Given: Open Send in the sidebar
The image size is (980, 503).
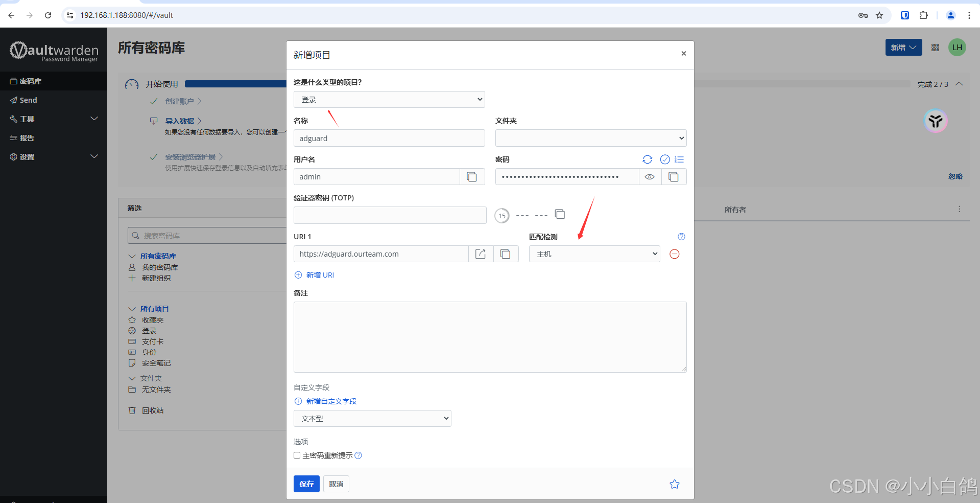Looking at the screenshot, I should click(28, 100).
